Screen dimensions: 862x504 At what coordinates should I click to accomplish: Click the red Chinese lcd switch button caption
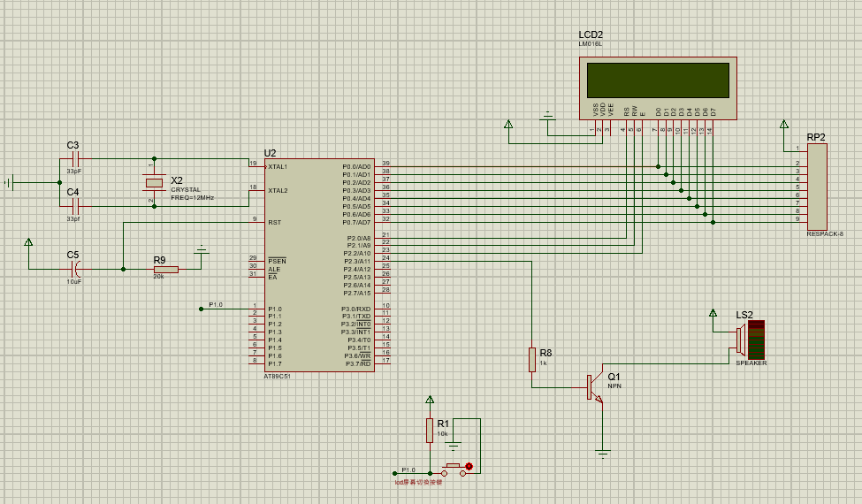coord(418,483)
